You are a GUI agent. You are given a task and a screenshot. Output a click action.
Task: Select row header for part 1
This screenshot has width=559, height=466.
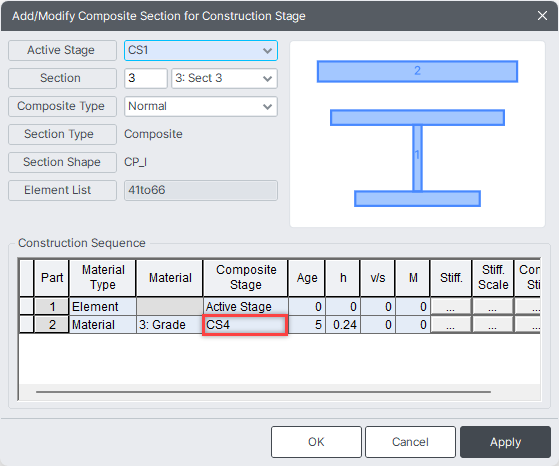pos(26,307)
